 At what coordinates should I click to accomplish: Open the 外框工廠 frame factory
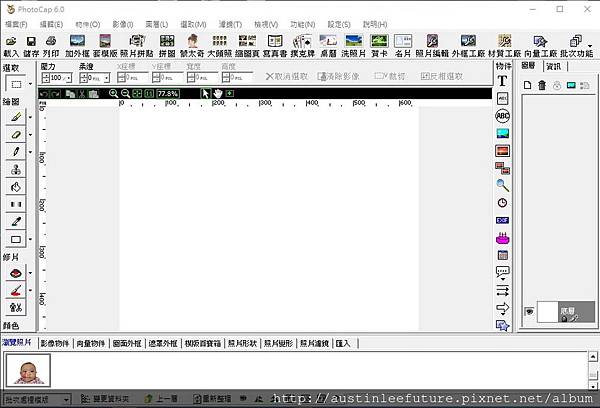[468, 46]
